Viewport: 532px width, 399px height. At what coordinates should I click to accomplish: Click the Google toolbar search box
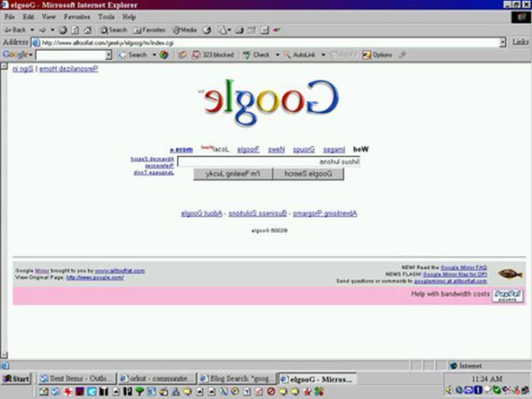71,55
